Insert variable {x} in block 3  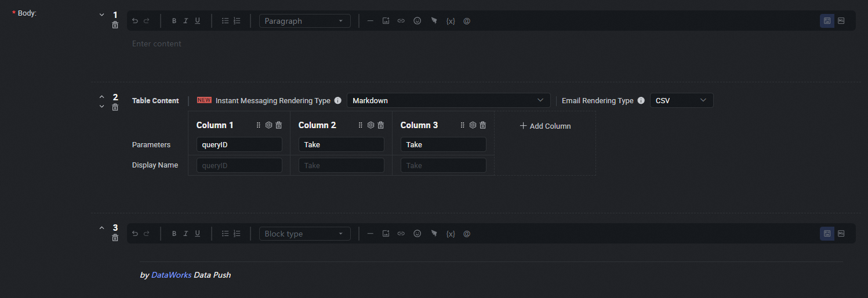click(451, 234)
